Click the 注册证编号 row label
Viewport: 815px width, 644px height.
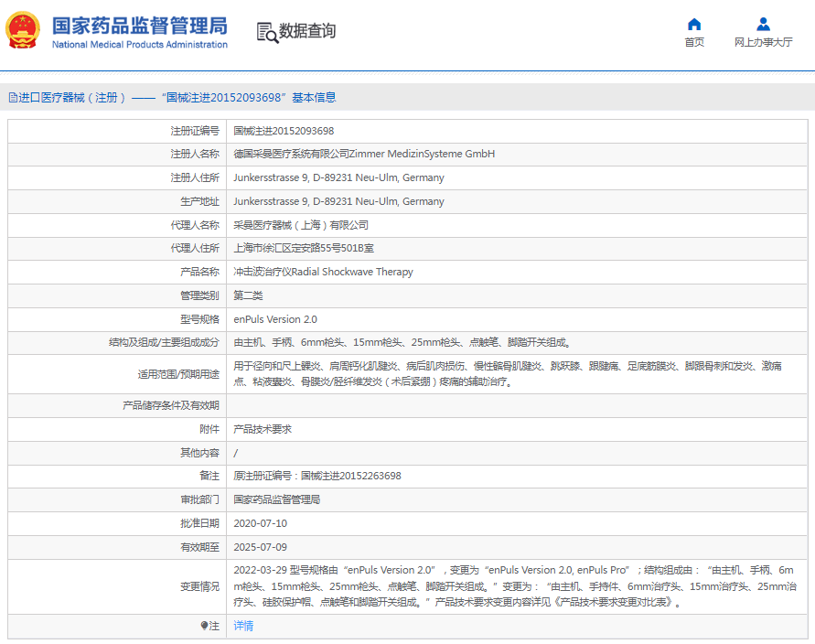coord(195,131)
